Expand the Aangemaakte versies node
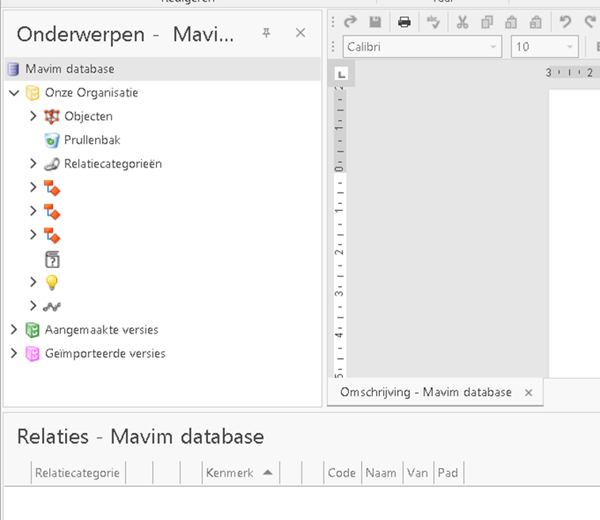Image resolution: width=600 pixels, height=520 pixels. 13,329
